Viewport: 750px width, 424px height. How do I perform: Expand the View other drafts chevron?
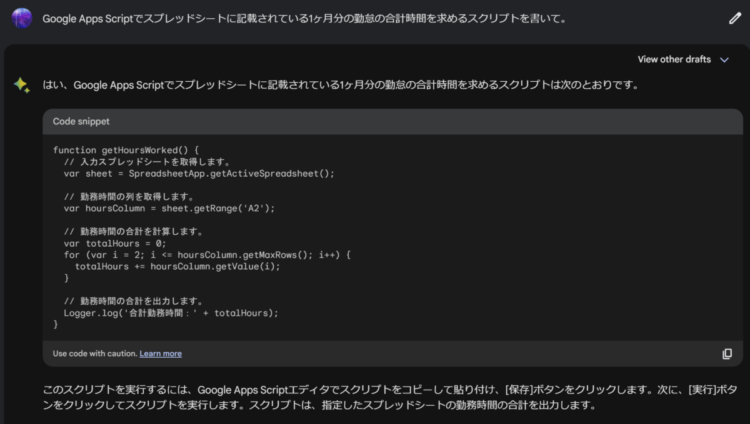pos(724,60)
